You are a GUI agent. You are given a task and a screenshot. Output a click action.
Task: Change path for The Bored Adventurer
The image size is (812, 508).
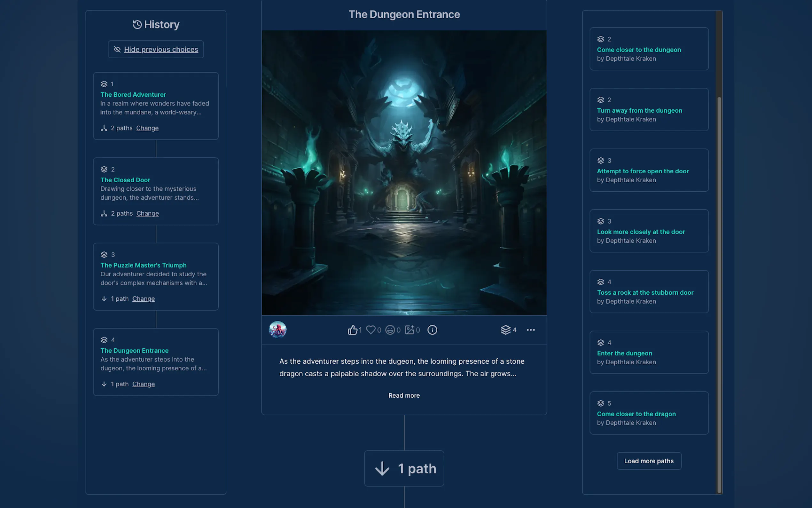coord(147,128)
